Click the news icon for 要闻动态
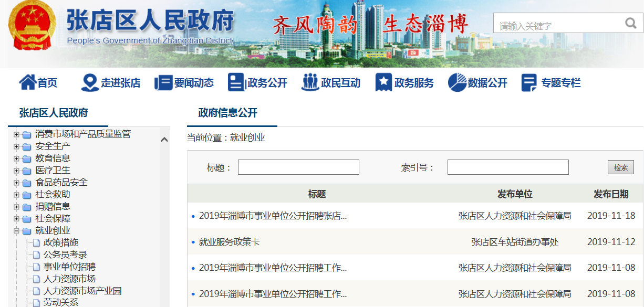This screenshot has height=307, width=644. tap(163, 83)
